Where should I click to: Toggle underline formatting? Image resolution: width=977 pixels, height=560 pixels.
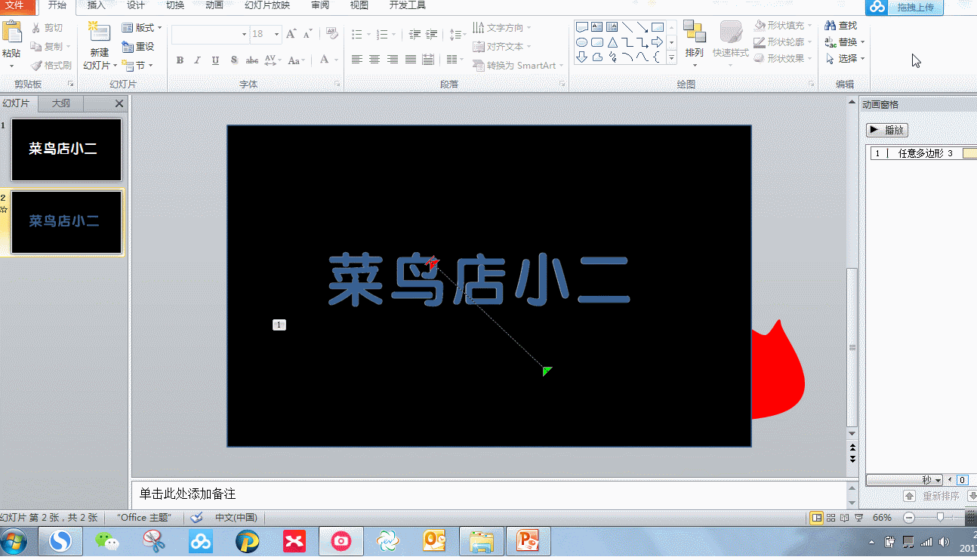215,59
